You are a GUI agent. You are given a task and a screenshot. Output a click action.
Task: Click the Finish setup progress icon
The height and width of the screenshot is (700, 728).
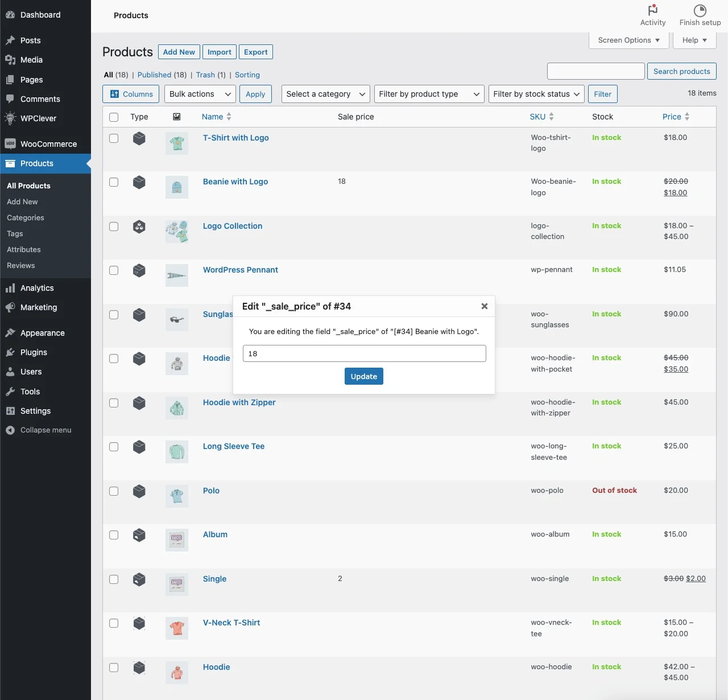tap(700, 10)
